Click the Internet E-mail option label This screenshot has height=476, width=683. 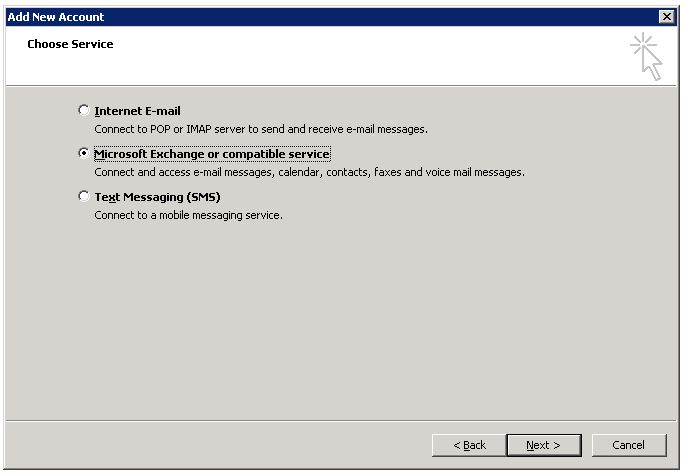[x=137, y=111]
